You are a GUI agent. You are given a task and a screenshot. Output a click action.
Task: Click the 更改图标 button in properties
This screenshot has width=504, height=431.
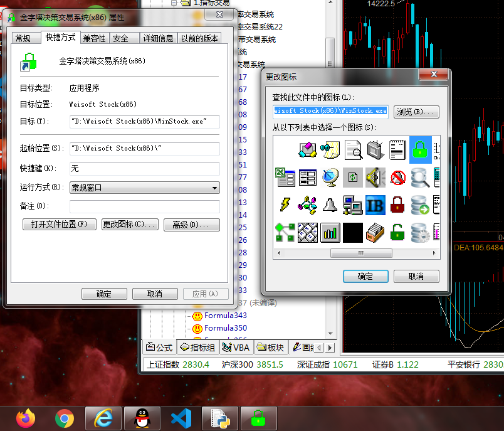pyautogui.click(x=130, y=224)
